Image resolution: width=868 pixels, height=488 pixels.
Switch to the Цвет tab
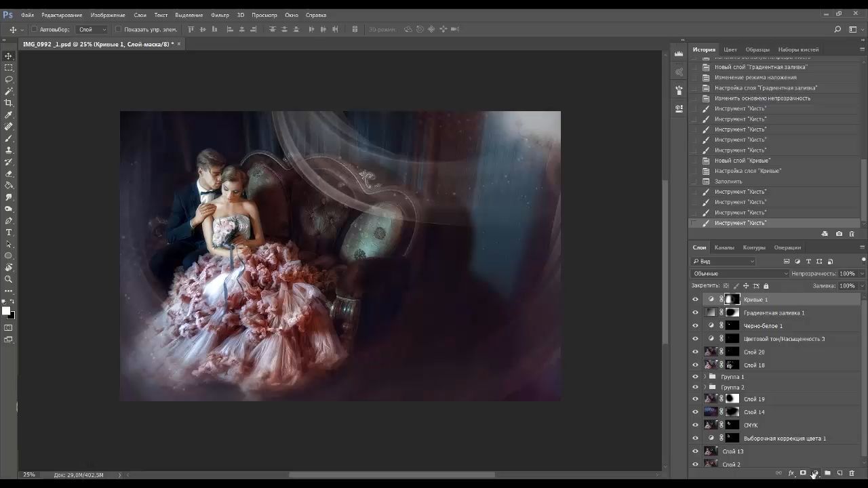click(730, 49)
